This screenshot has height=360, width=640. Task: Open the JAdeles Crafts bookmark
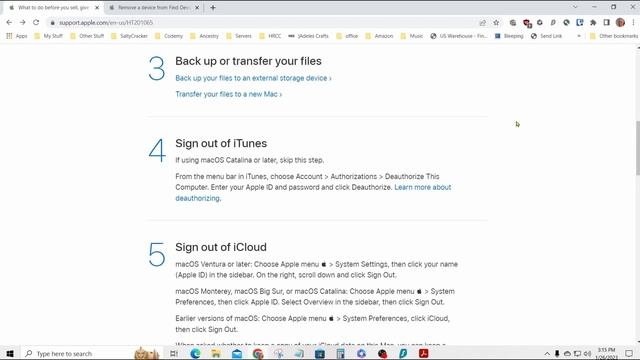(x=309, y=36)
